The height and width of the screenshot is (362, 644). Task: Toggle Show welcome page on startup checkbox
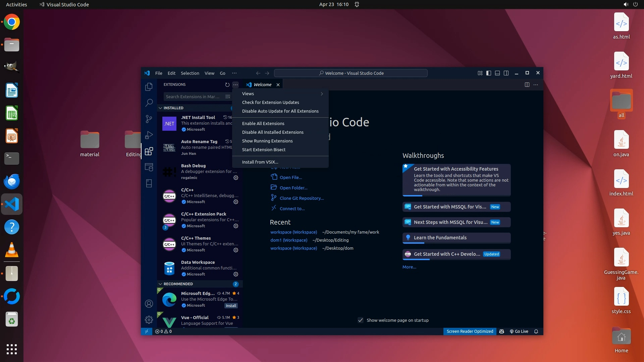(361, 320)
